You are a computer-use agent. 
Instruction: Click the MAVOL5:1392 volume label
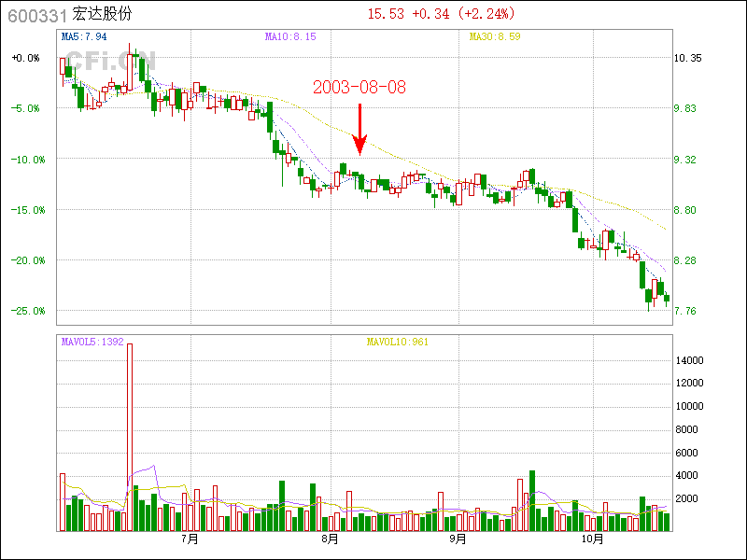point(92,342)
